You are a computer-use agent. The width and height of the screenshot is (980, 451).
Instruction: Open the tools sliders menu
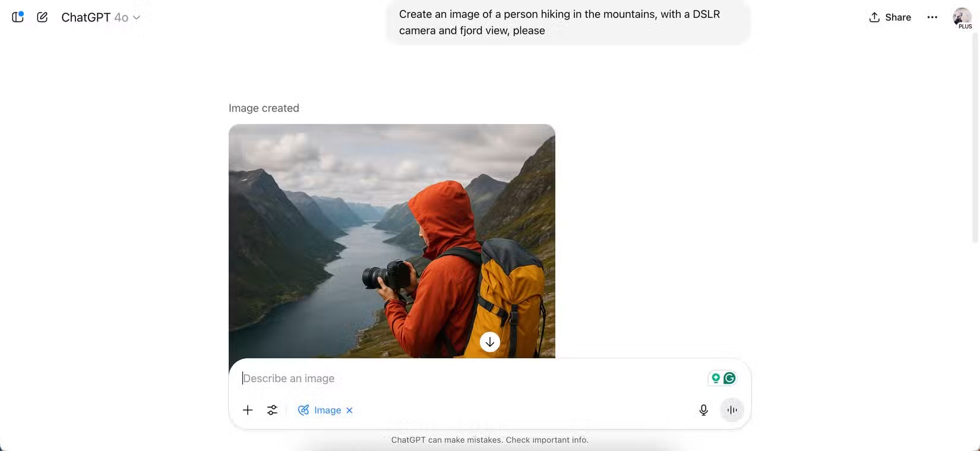[272, 410]
